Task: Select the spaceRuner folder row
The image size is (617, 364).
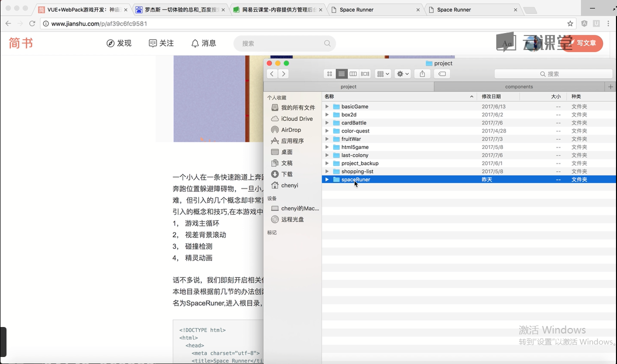Action: (x=469, y=179)
